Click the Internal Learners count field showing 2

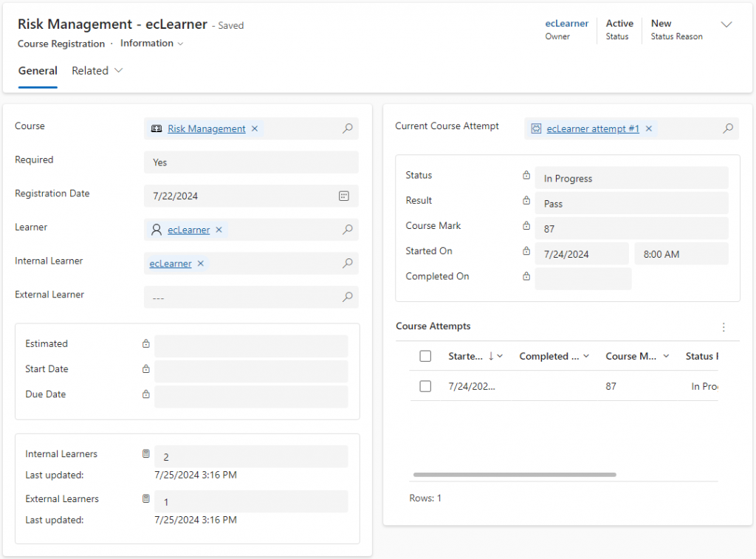251,456
